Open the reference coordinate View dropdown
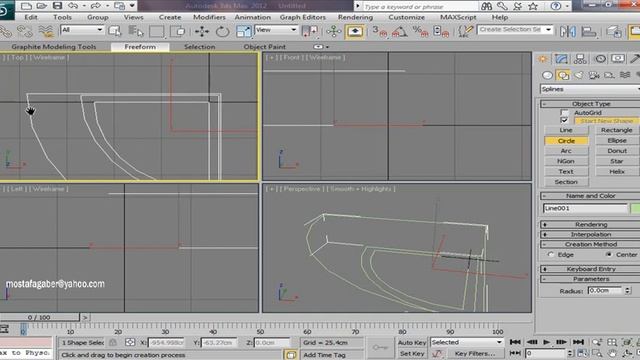 pyautogui.click(x=276, y=30)
